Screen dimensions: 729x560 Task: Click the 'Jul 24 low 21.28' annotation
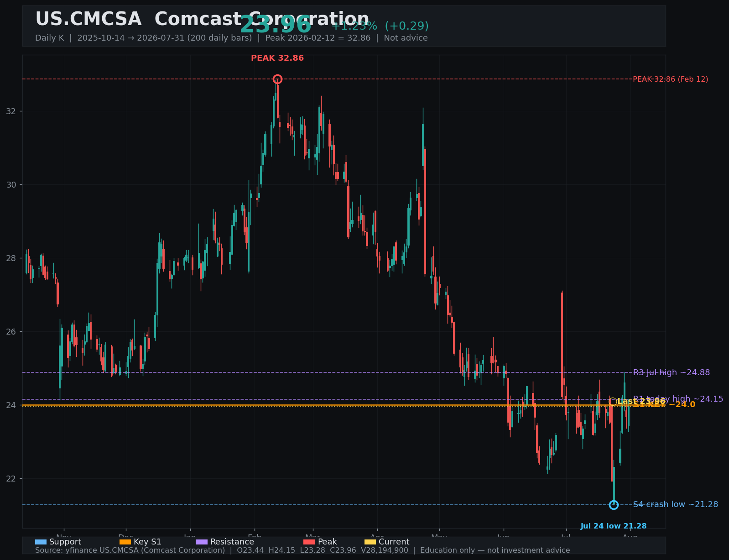click(x=614, y=526)
